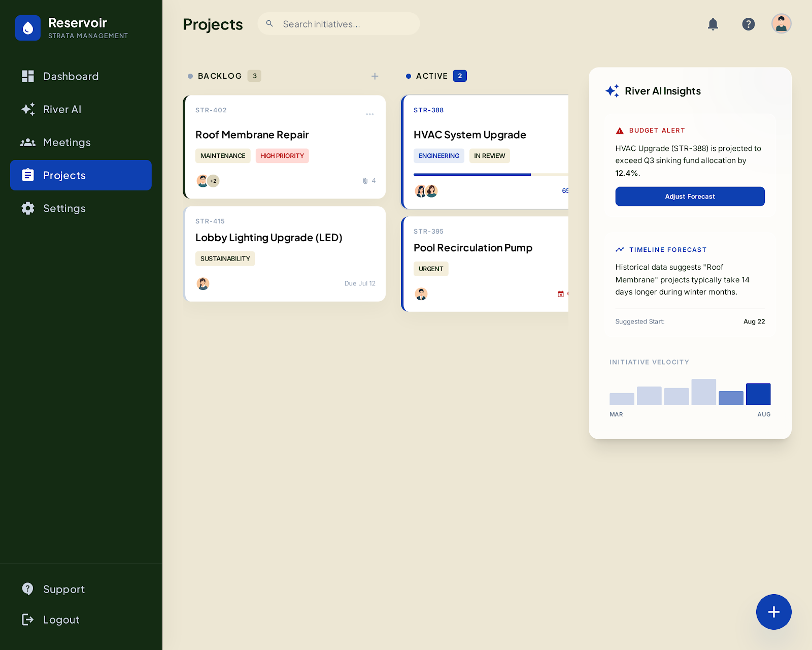
Task: Click the Reservoir water drop logo
Action: (x=28, y=27)
